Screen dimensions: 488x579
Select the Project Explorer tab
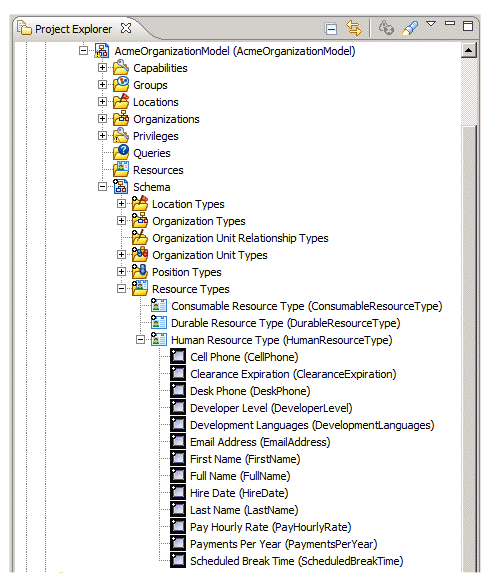point(73,29)
